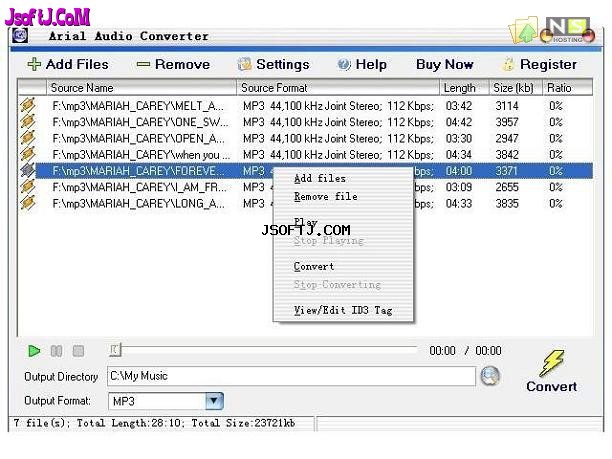The width and height of the screenshot is (612, 459).
Task: Click the Remove toolbar label
Action: [x=182, y=64]
